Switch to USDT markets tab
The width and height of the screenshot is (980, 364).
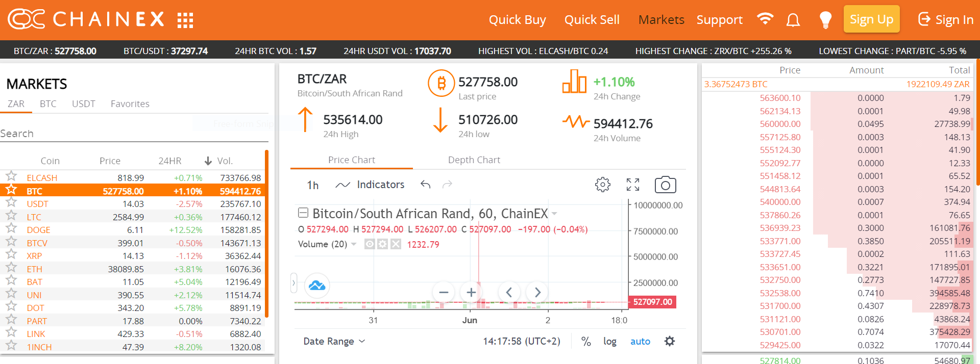(x=84, y=103)
